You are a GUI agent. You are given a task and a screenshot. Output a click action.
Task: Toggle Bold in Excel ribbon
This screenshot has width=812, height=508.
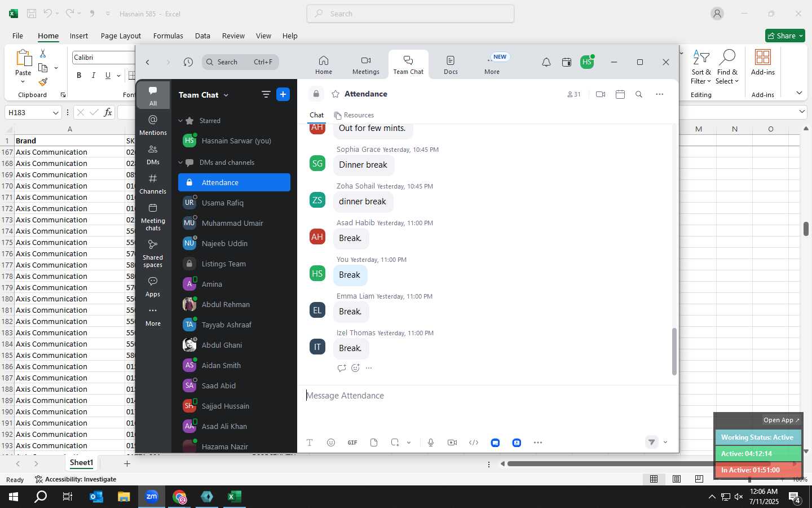pos(79,75)
